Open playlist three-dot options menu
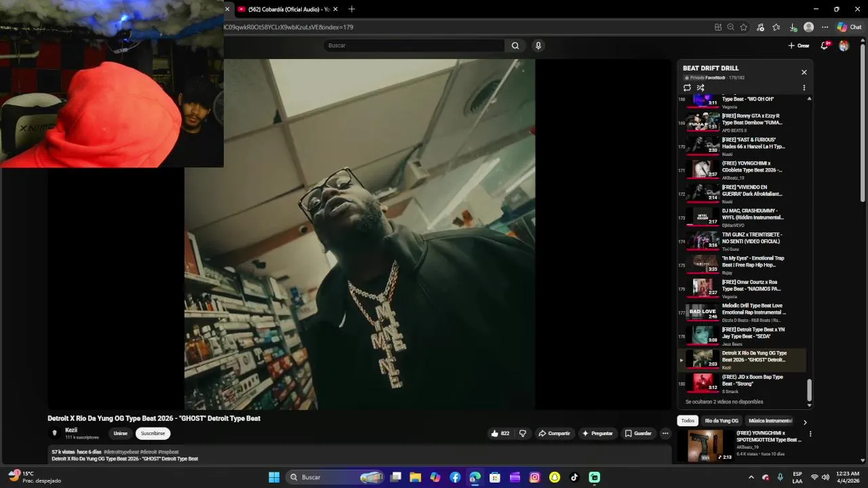Image resolution: width=868 pixels, height=488 pixels. [804, 87]
